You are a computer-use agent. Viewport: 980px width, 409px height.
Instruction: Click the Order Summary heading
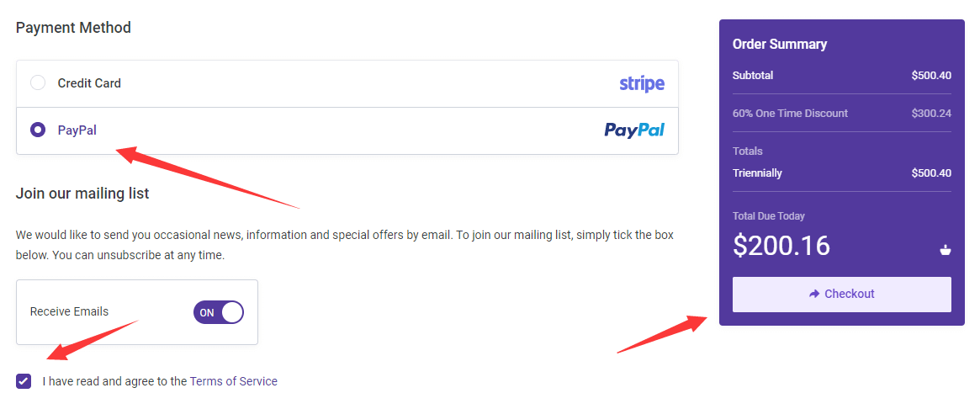(x=780, y=45)
